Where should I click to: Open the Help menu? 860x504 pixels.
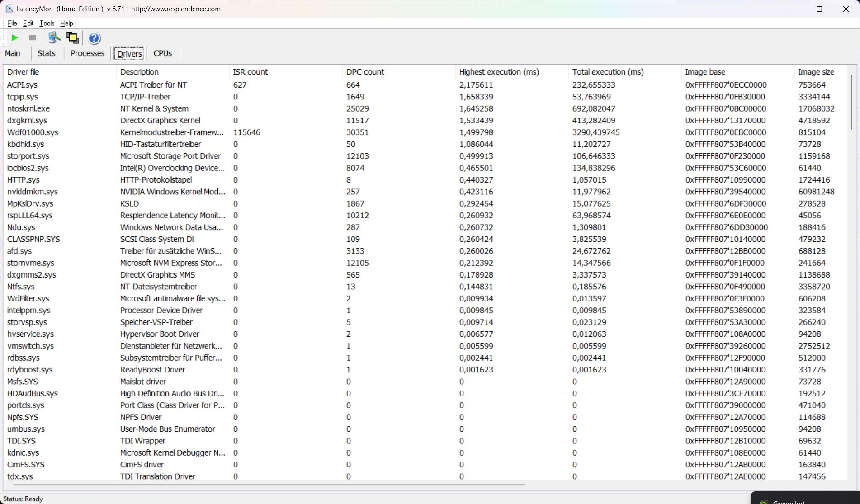point(66,23)
